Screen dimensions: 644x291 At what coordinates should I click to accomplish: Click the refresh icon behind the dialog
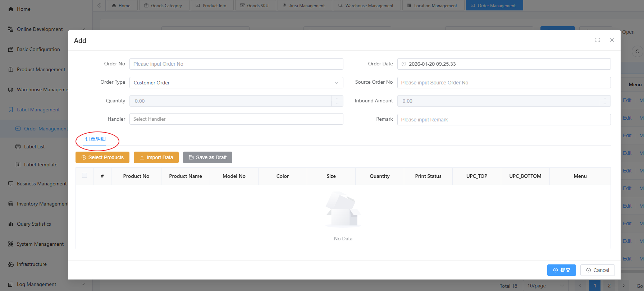click(637, 51)
